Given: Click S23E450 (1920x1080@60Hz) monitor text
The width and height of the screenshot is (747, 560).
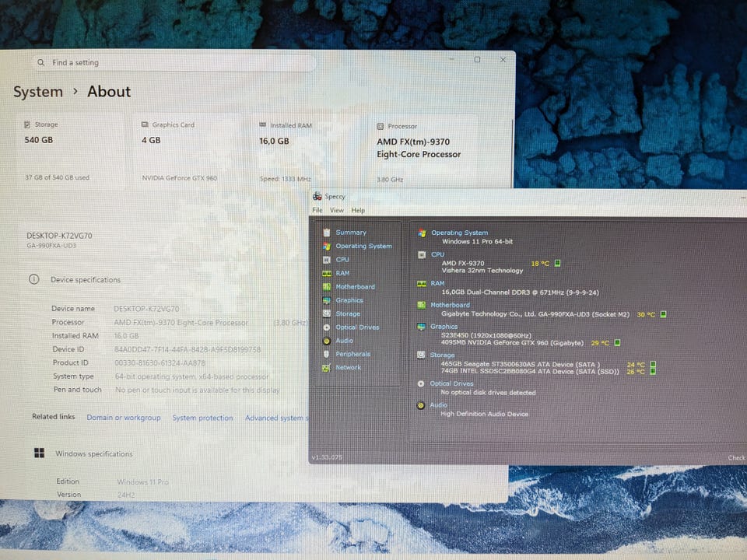Looking at the screenshot, I should [x=486, y=336].
